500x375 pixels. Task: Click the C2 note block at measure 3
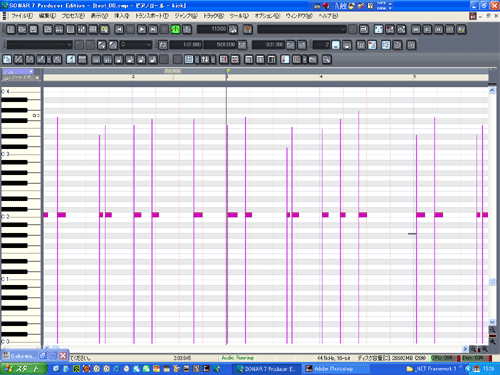(x=232, y=215)
